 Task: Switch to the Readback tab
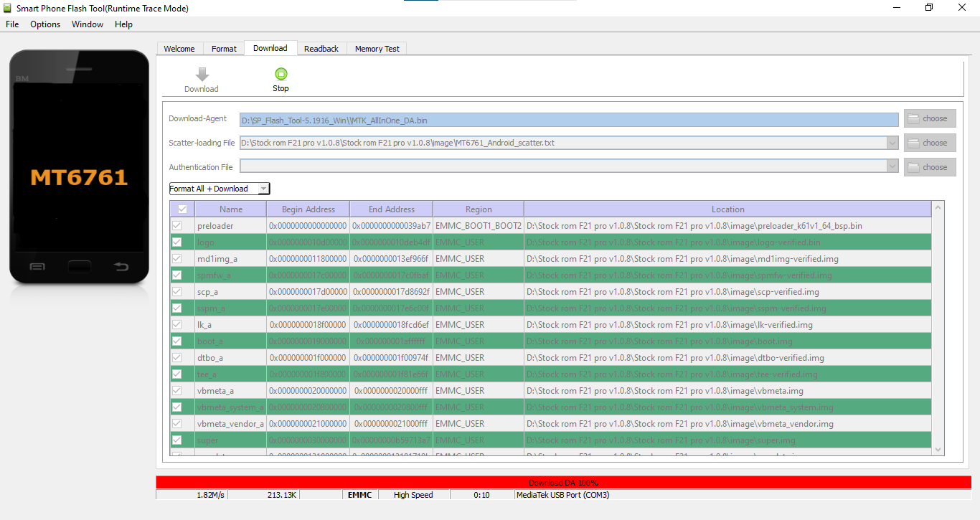(321, 49)
